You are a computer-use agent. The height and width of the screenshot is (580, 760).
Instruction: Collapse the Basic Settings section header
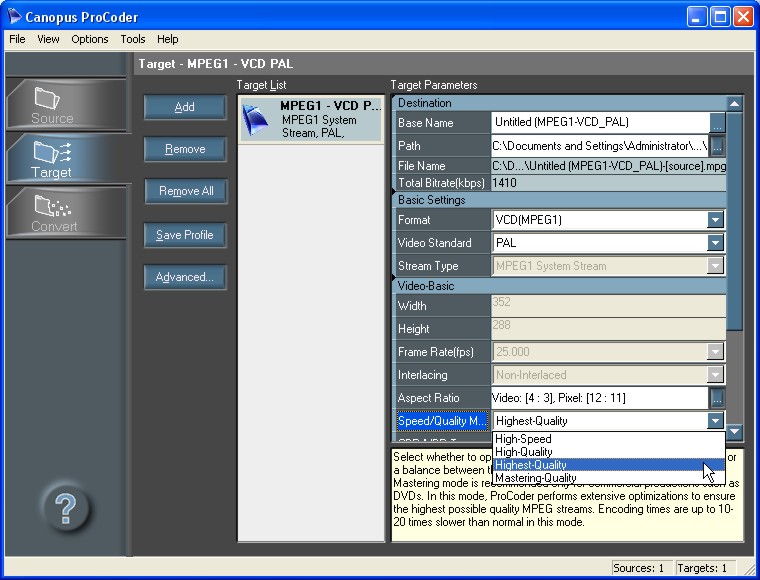point(559,200)
